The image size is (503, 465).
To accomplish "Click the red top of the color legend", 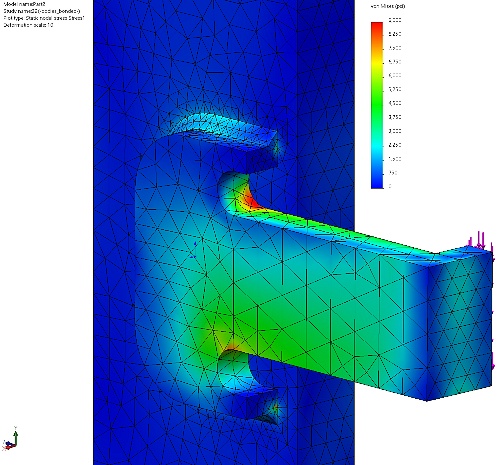I will click(377, 27).
